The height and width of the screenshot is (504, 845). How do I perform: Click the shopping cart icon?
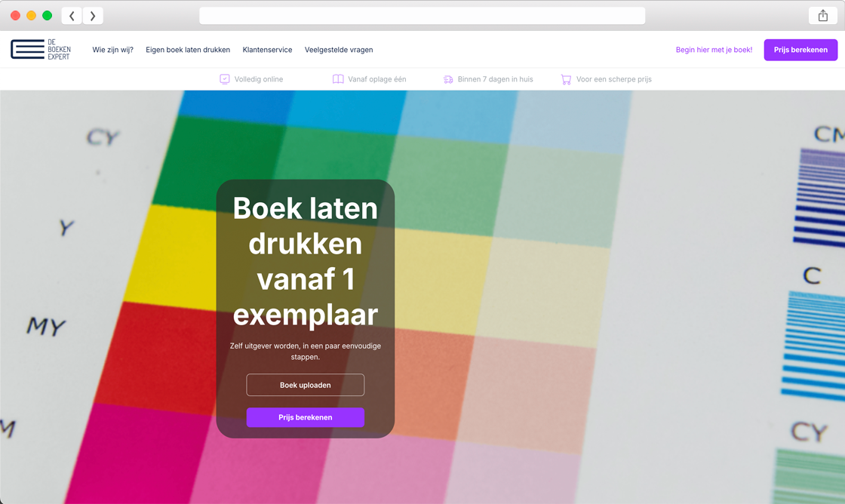(x=566, y=79)
